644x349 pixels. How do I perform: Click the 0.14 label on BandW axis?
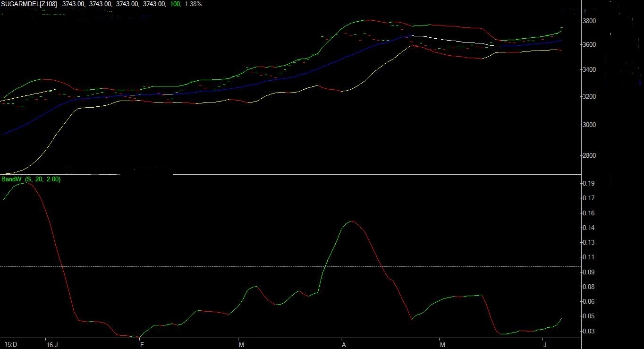tap(588, 228)
